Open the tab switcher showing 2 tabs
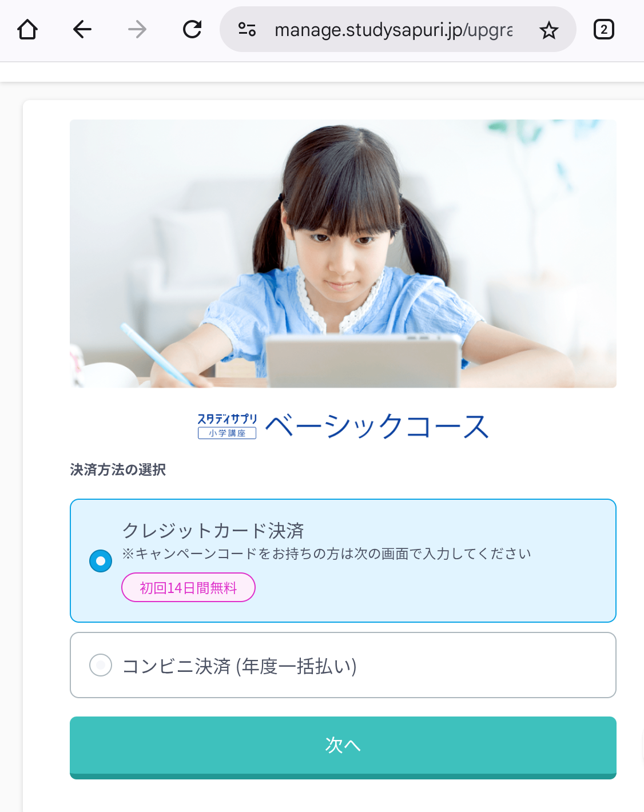 tap(604, 29)
